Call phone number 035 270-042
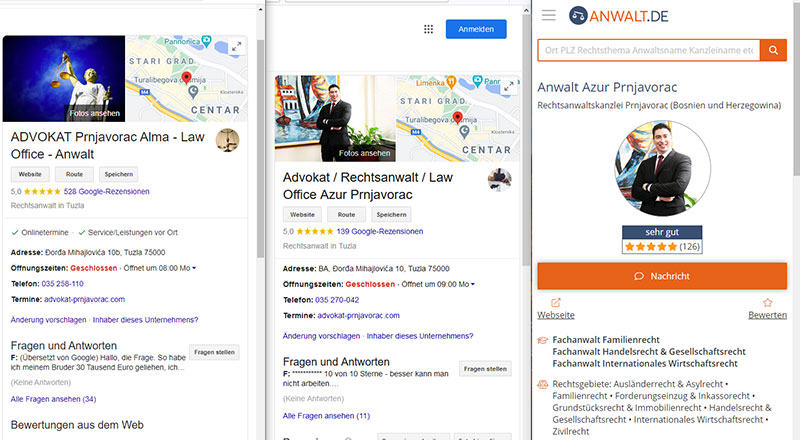Screen dimensions: 800x440 coord(337,300)
